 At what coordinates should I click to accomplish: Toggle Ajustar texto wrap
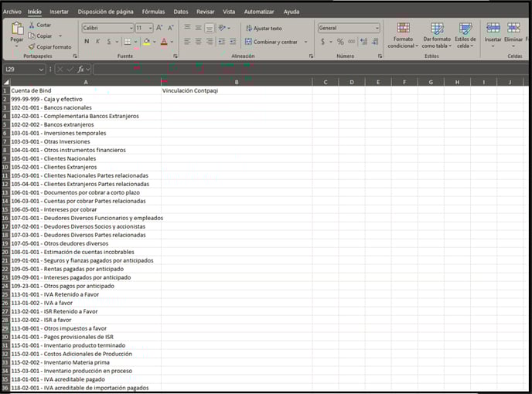(264, 29)
